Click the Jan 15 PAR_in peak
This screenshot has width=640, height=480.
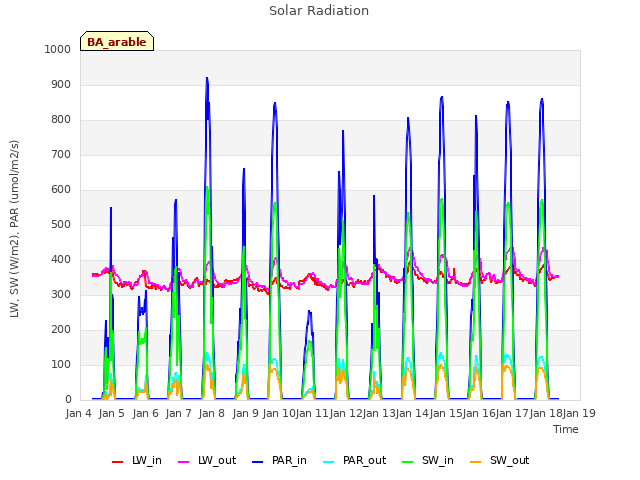(442, 97)
